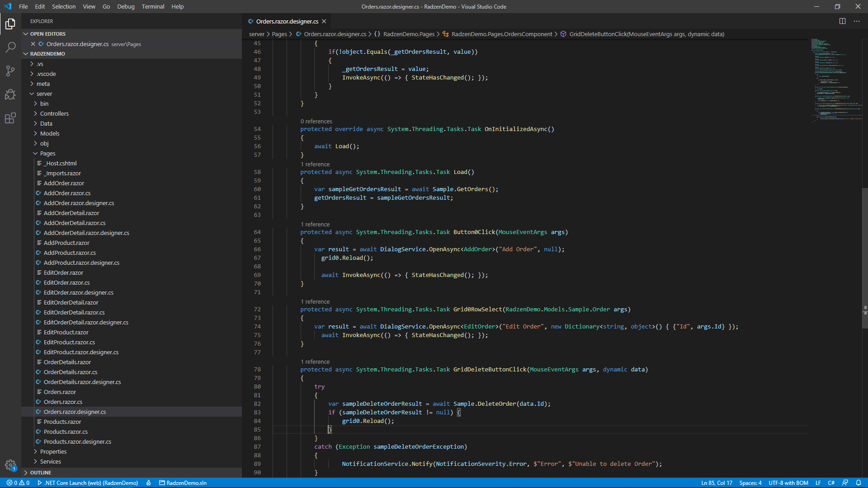Open the Debug view in activity bar
The height and width of the screenshot is (488, 868).
tap(10, 94)
